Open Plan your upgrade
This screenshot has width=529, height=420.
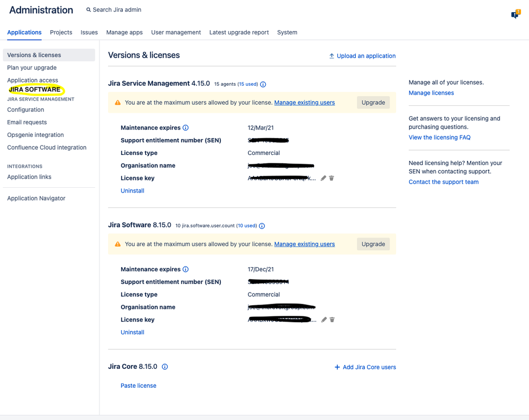point(32,68)
